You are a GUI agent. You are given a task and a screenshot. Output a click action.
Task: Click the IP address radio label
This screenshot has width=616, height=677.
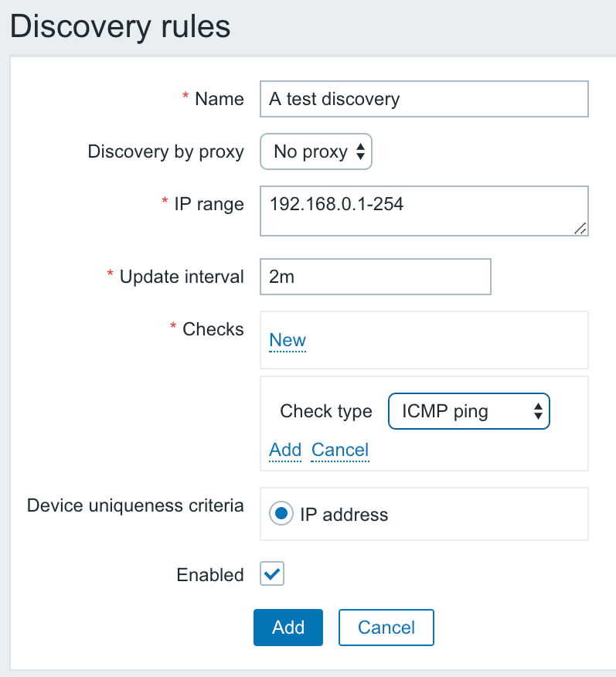click(x=344, y=515)
